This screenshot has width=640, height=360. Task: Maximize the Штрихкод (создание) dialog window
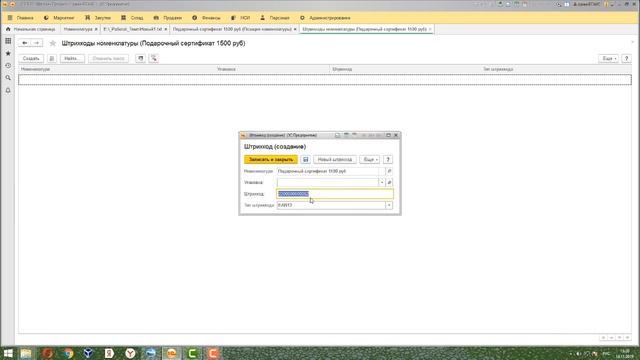[388, 135]
